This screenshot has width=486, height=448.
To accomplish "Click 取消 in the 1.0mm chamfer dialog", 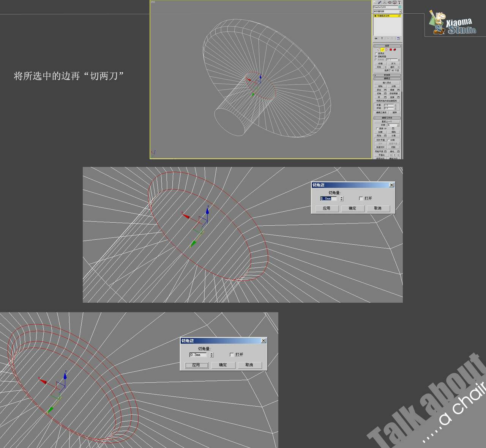I will point(378,208).
